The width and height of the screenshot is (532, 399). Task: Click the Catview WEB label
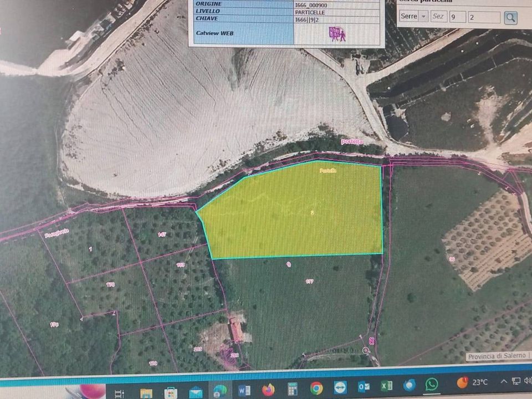[214, 33]
